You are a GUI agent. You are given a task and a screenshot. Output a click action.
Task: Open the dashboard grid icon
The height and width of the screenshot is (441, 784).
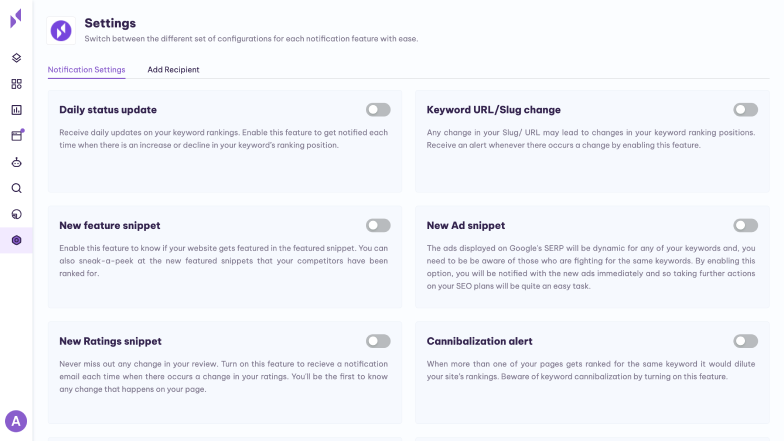[x=16, y=84]
